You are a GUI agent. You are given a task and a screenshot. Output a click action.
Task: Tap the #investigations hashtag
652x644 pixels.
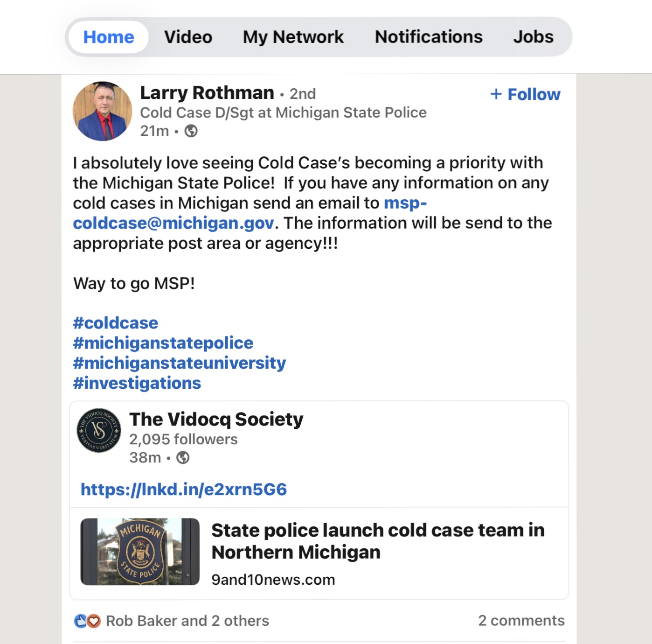(x=137, y=383)
